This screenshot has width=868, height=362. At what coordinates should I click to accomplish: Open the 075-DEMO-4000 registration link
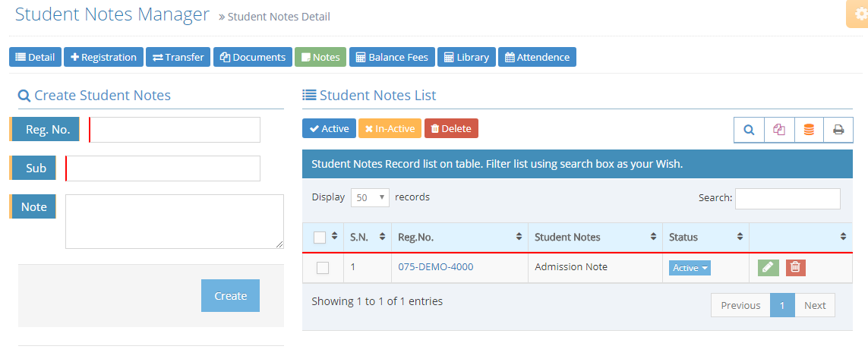[x=437, y=267]
